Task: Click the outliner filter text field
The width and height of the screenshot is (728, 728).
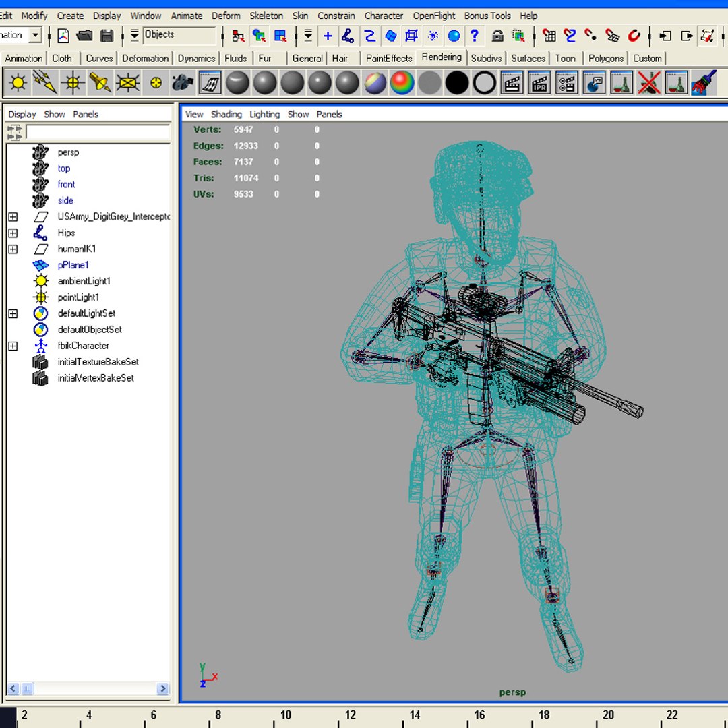Action: click(x=98, y=132)
